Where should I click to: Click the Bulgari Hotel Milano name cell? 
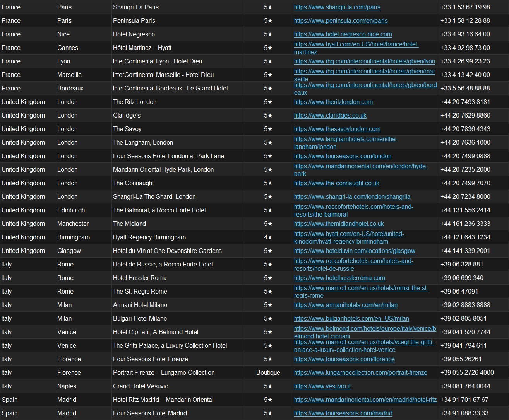pyautogui.click(x=178, y=318)
